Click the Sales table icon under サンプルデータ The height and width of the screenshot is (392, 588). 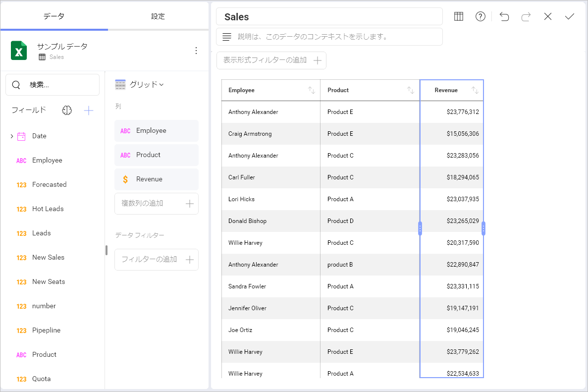(42, 57)
